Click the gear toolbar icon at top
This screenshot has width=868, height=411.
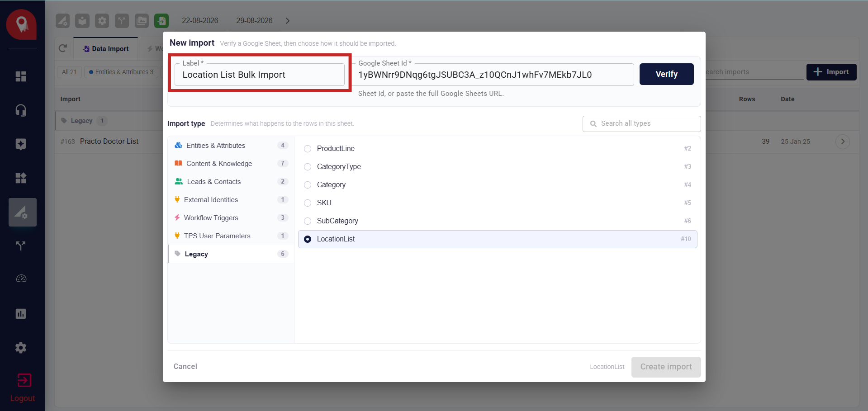pos(102,21)
